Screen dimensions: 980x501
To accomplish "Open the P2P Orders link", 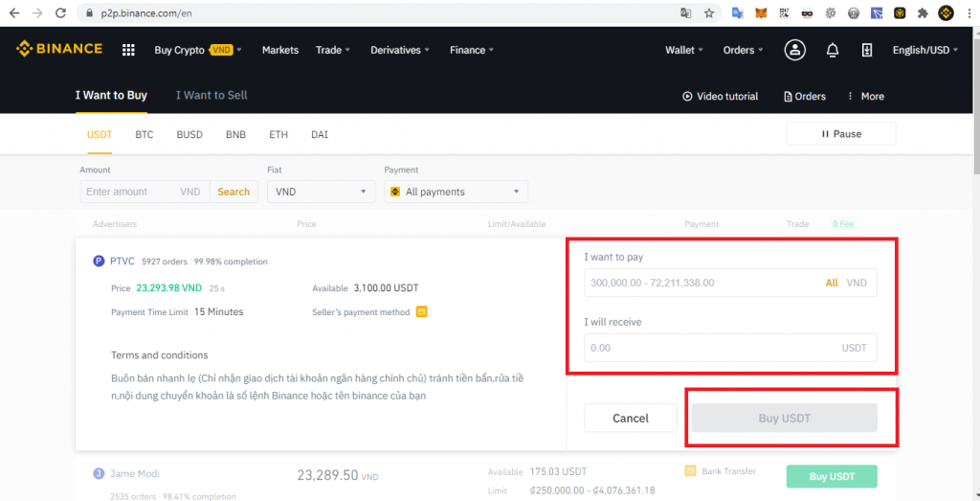I will pos(805,97).
